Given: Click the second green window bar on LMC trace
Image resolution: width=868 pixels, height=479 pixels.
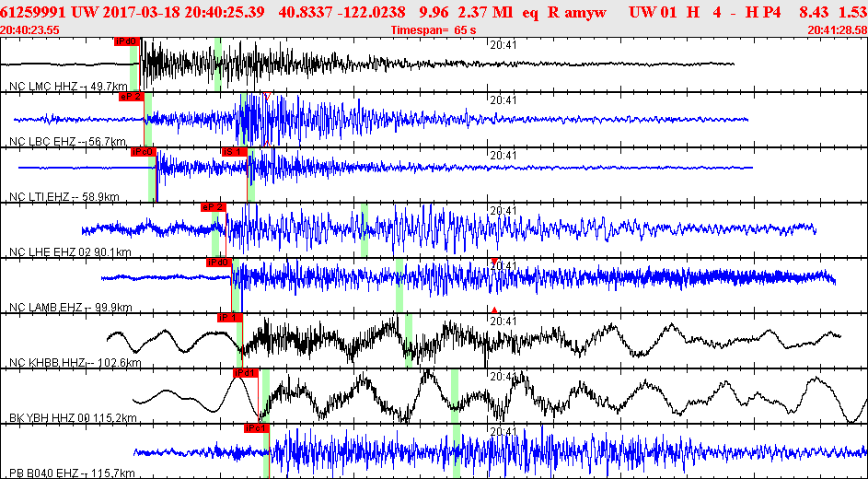Looking at the screenshot, I should 217,64.
